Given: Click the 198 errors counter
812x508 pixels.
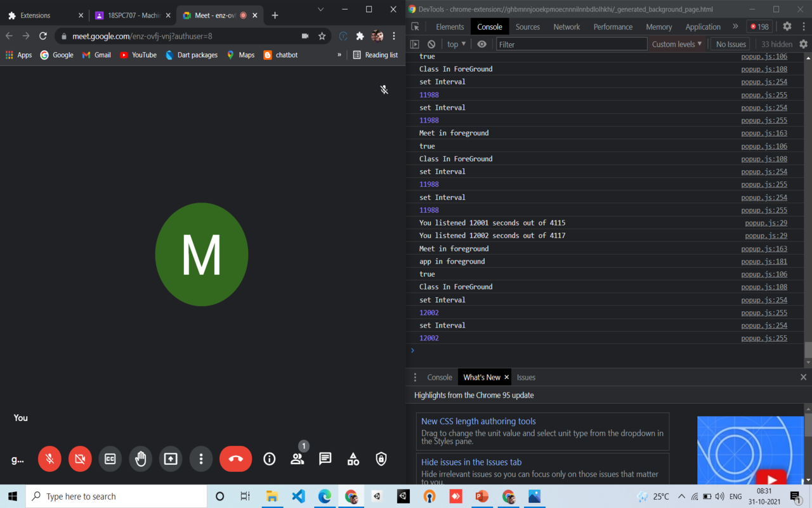Looking at the screenshot, I should pos(759,27).
